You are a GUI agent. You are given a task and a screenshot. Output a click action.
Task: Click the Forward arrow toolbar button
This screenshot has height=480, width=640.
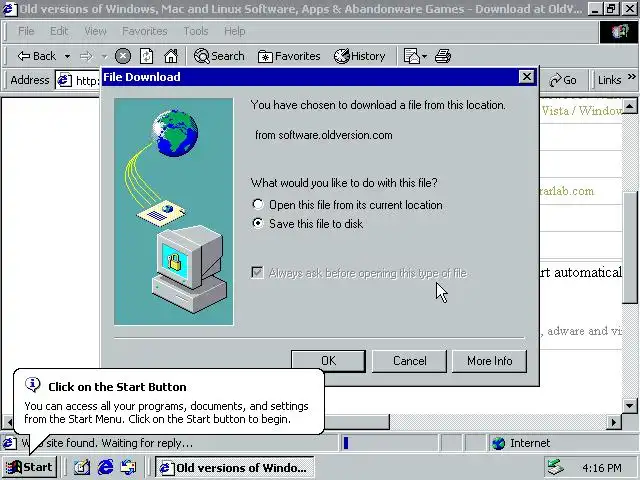click(86, 56)
